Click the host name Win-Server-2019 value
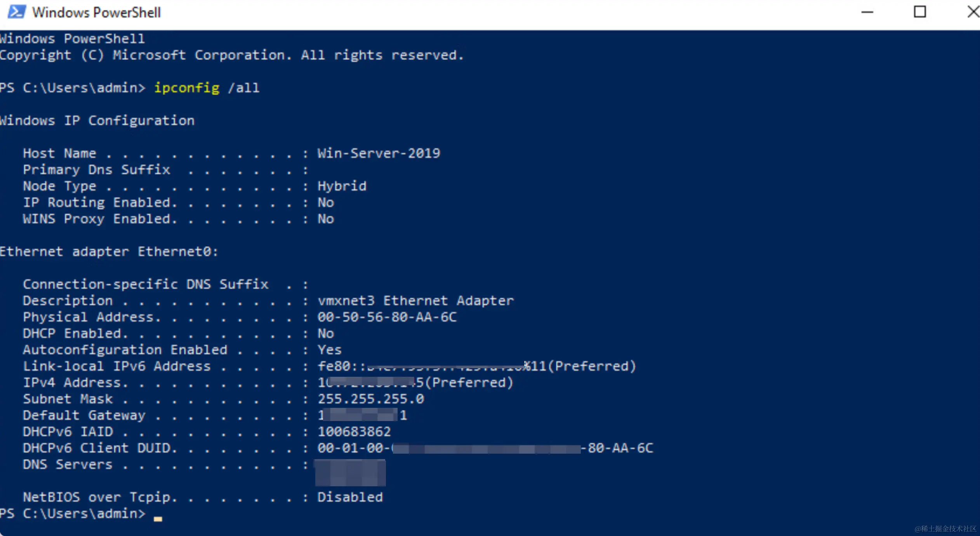The height and width of the screenshot is (536, 980). (x=379, y=153)
